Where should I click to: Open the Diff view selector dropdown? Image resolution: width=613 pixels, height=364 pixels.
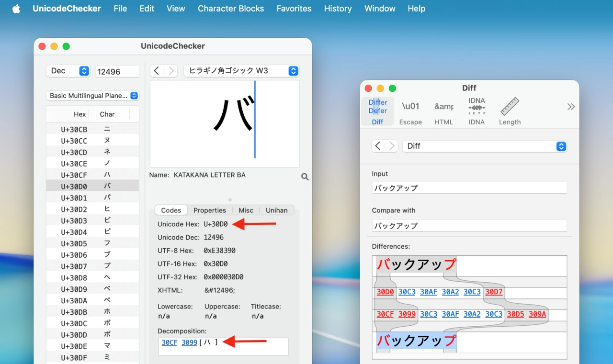click(485, 146)
